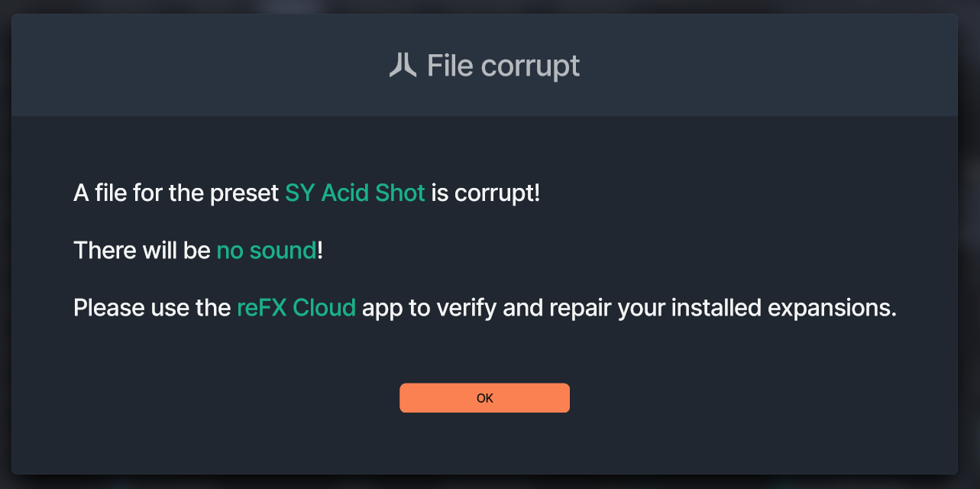Image resolution: width=980 pixels, height=489 pixels.
Task: Open the green "reFX Cloud" link text
Action: click(x=296, y=307)
